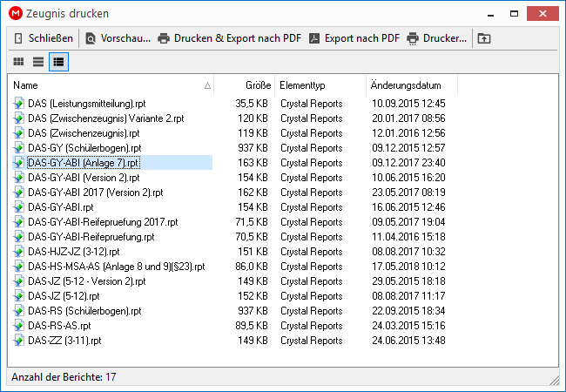
Task: Select DAS-GY-ABI.rpt file
Action: coord(61,207)
